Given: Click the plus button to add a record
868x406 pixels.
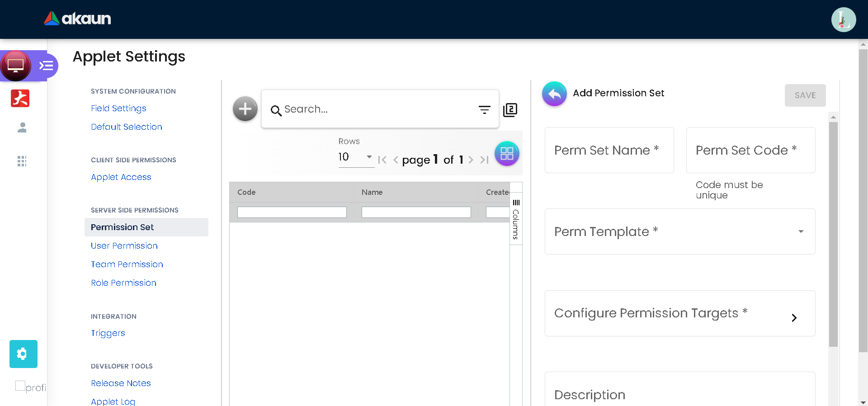Looking at the screenshot, I should click(245, 109).
